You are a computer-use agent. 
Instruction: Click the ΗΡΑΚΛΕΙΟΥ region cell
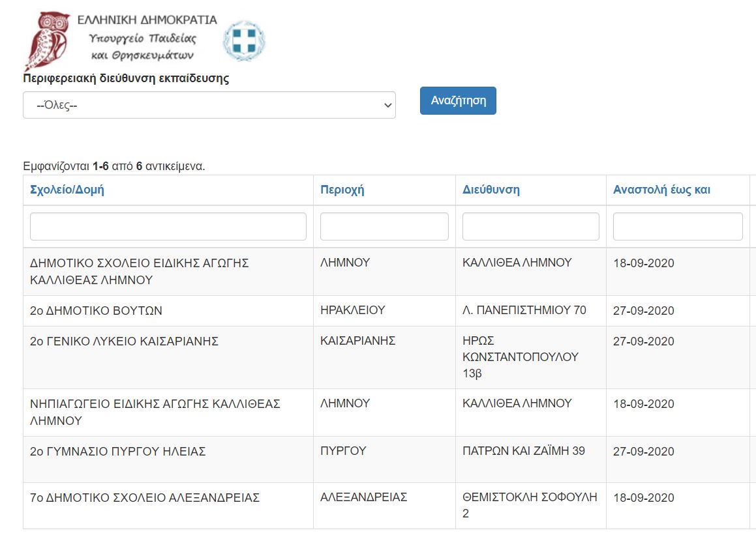(352, 310)
